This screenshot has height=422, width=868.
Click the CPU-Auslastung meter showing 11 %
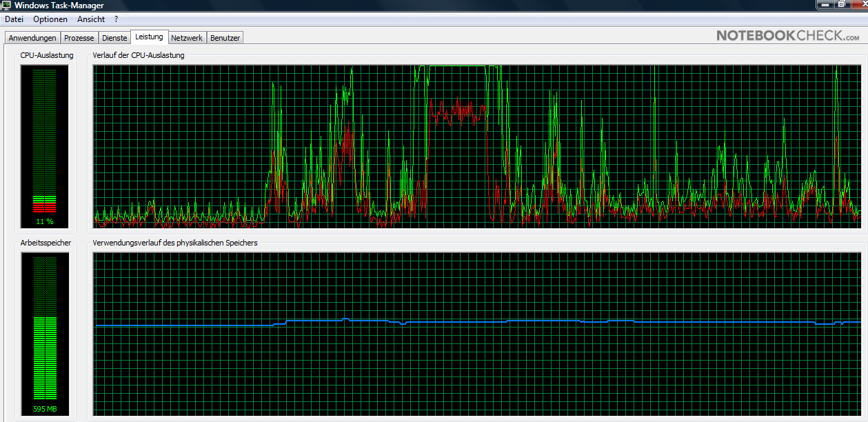pyautogui.click(x=45, y=147)
